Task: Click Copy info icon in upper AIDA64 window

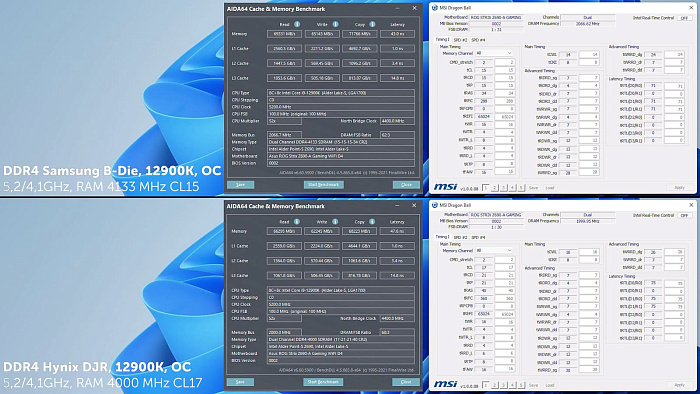Action: (x=372, y=24)
